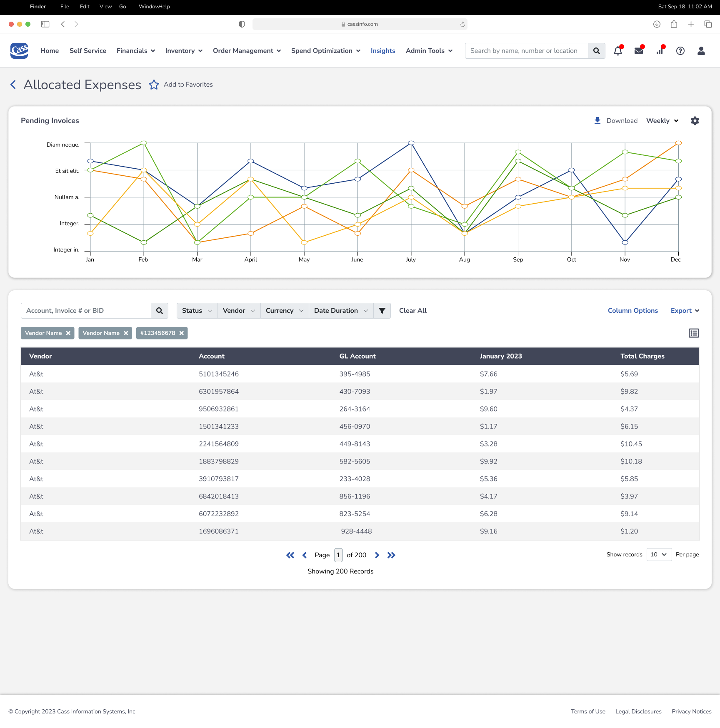Open the Financials menu
The width and height of the screenshot is (720, 728).
click(x=136, y=51)
